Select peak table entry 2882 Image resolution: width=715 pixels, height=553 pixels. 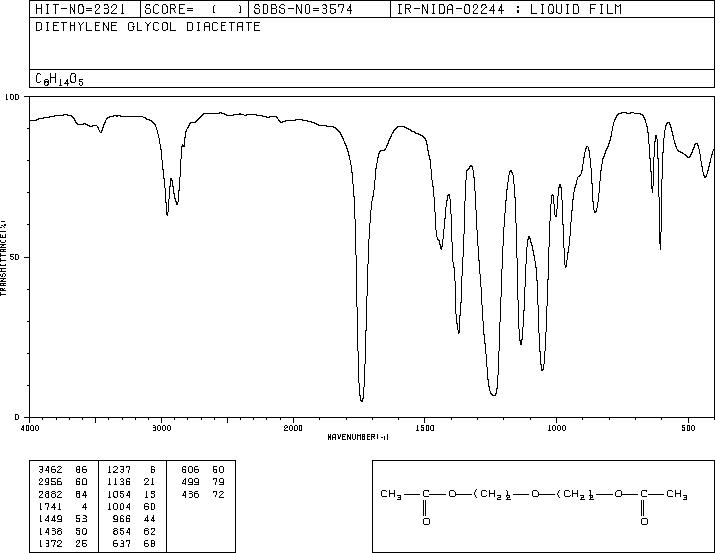coord(50,495)
